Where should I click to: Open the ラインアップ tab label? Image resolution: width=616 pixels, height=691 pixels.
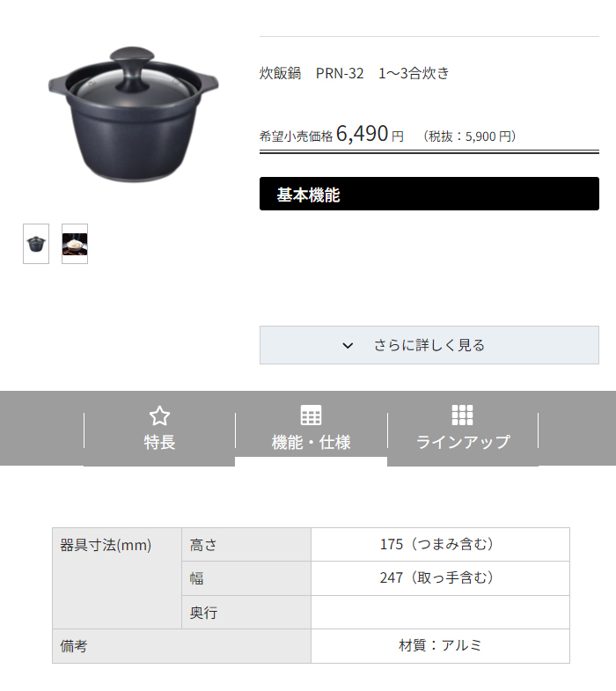click(x=463, y=442)
